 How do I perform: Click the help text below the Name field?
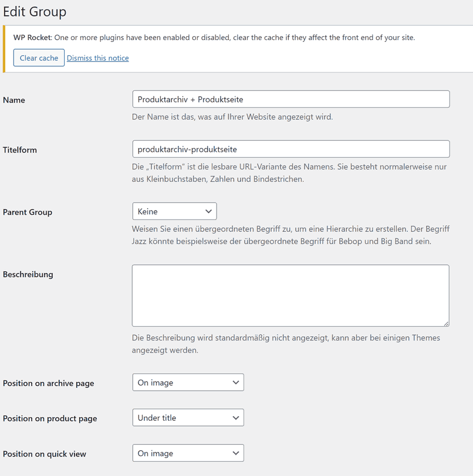coord(232,117)
